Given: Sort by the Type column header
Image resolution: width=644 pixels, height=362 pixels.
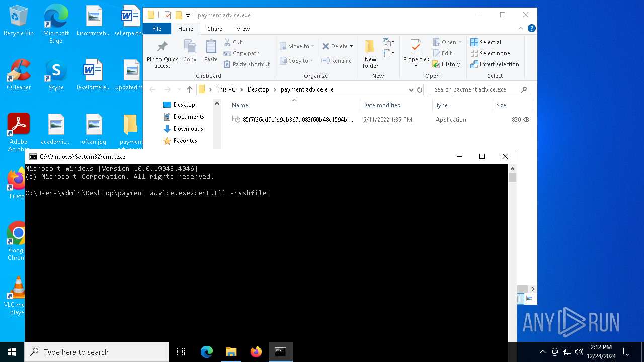Looking at the screenshot, I should [x=442, y=105].
